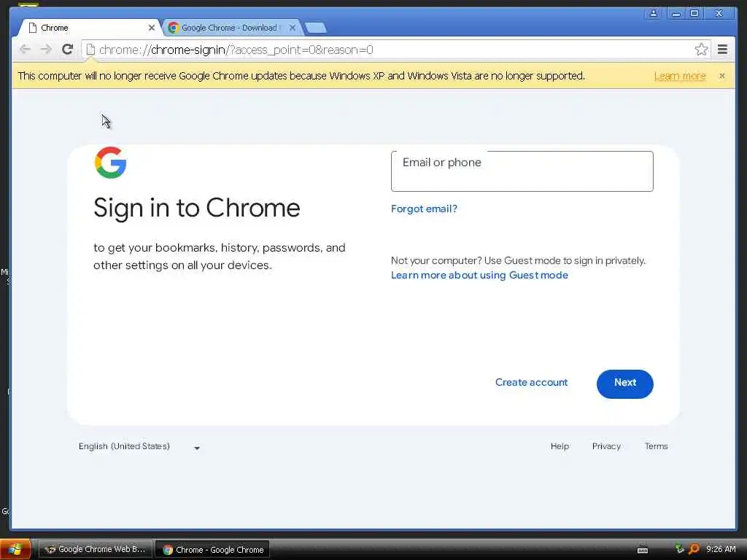The width and height of the screenshot is (747, 560).
Task: Maximize the Chrome window
Action: coord(694,13)
